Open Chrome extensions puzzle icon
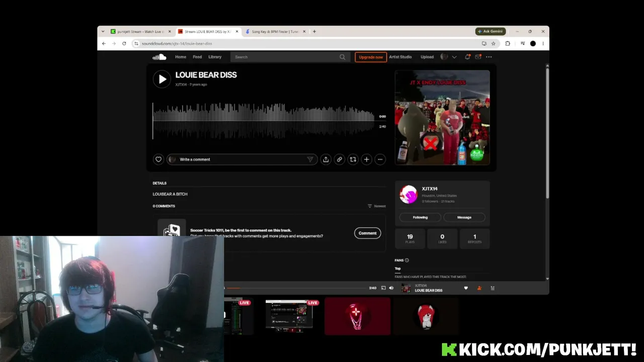Screen dimensions: 644x362 508,44
